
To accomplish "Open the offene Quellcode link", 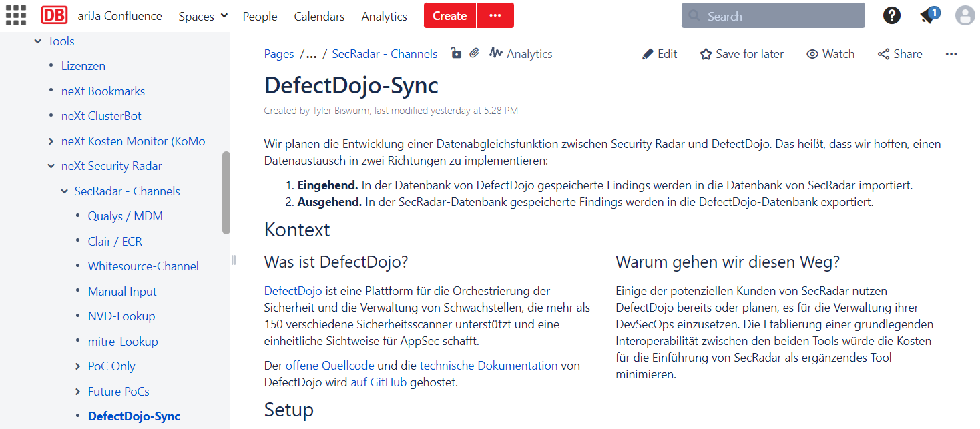I will click(330, 366).
